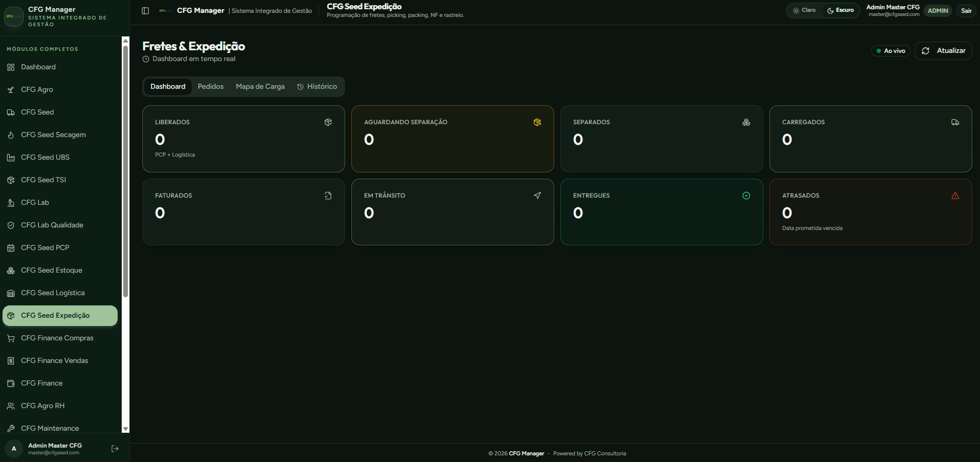This screenshot has height=462, width=980.
Task: Toggle the sidebar collapse icon
Action: point(145,11)
